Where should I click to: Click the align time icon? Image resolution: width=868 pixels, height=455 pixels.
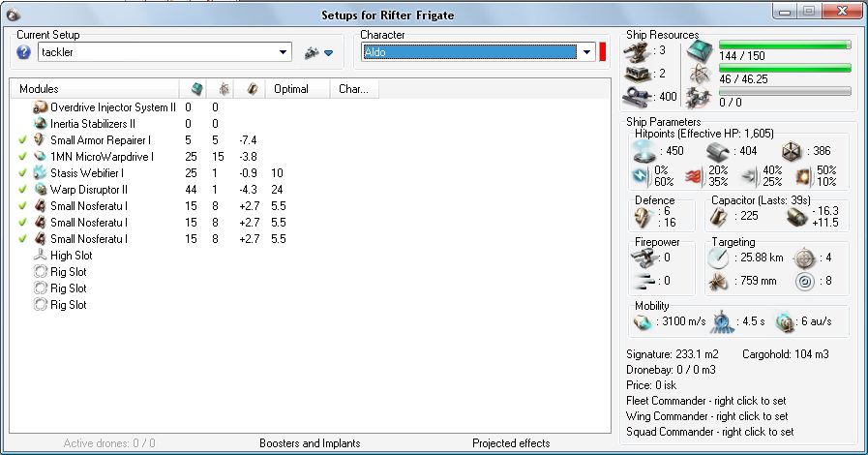723,321
